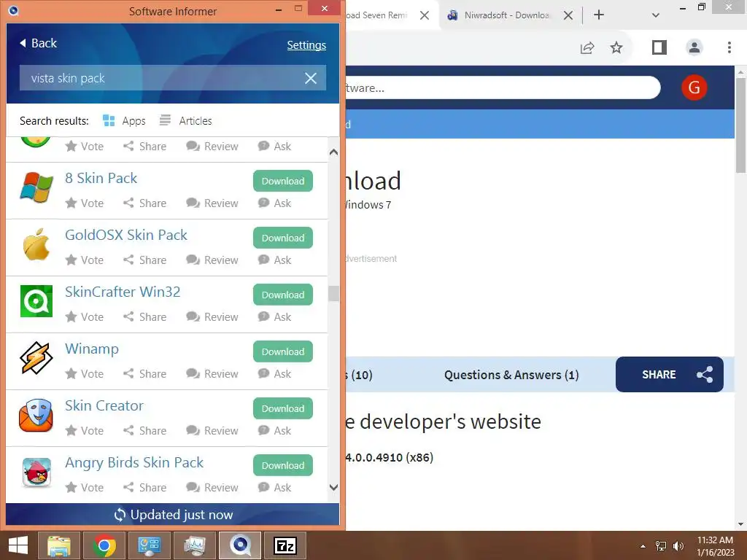Open the 8 Skin Pack title link

(101, 178)
